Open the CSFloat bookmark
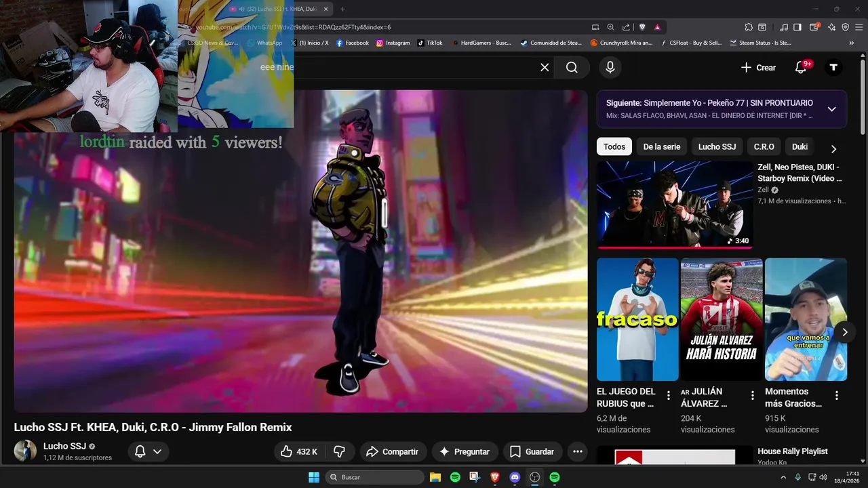Screen dimensions: 868x488 point(692,43)
